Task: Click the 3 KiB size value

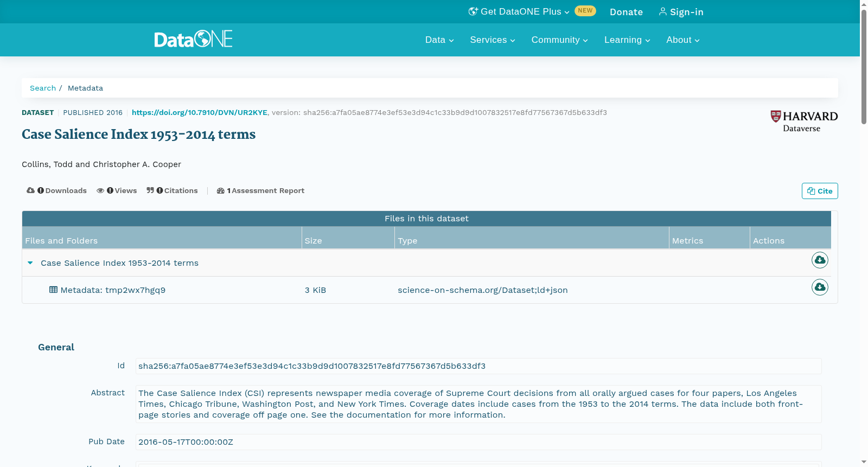Action: (315, 290)
